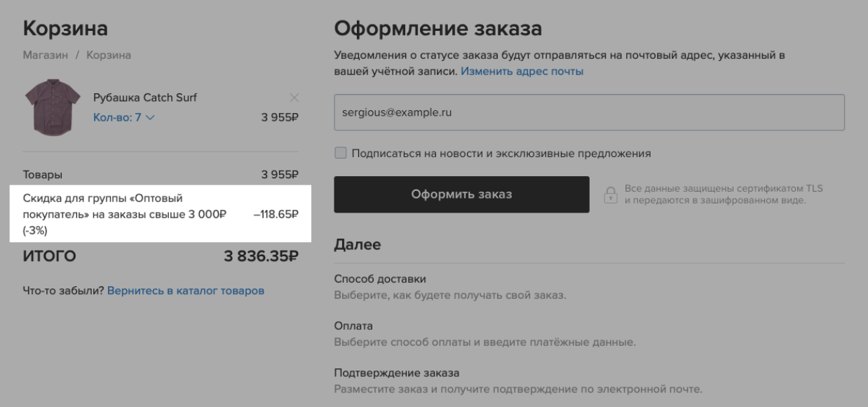Click the ИТОГО total amount 3 836.35₽
This screenshot has width=868, height=407.
[262, 256]
